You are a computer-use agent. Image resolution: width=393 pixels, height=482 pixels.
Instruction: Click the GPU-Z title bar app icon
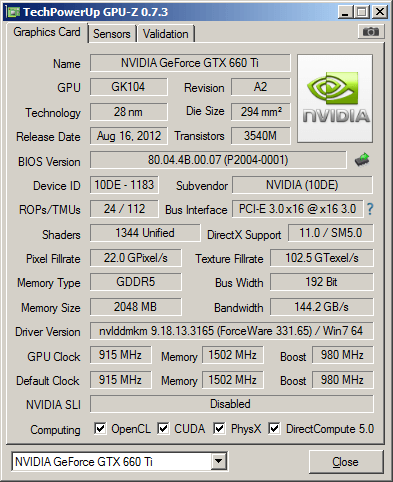[14, 12]
